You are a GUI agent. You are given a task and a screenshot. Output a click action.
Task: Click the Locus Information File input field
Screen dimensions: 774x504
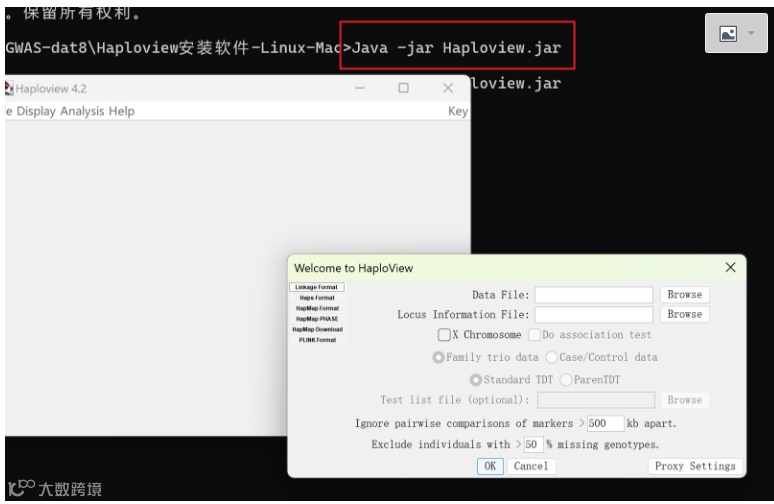pyautogui.click(x=594, y=314)
